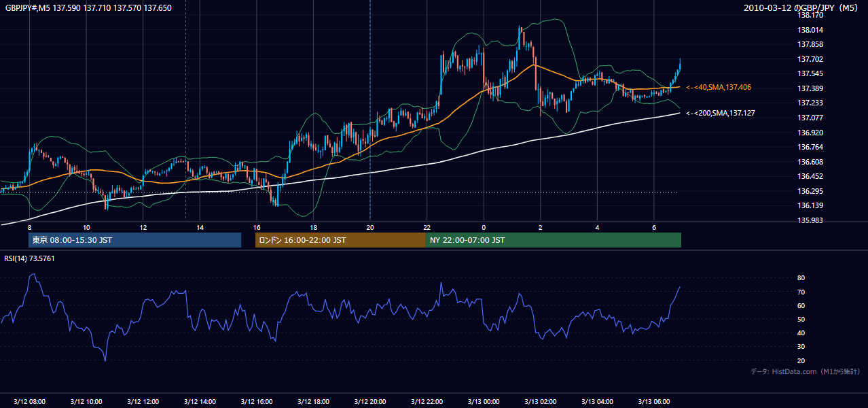This screenshot has width=868, height=408.
Task: Select the 東京 08:00-15:30 JST session bar
Action: coord(134,240)
